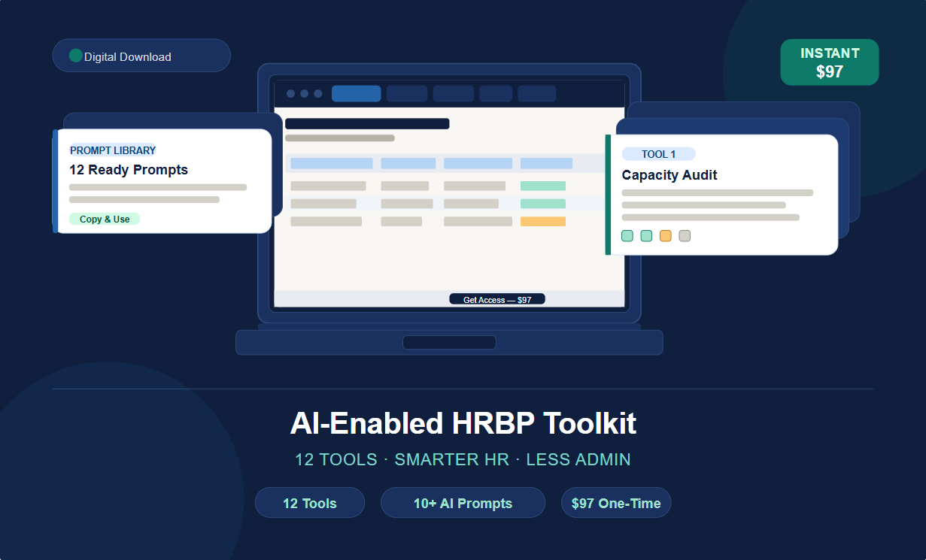This screenshot has width=926, height=560.
Task: Select the PROMPT LIBRARY label
Action: [113, 150]
